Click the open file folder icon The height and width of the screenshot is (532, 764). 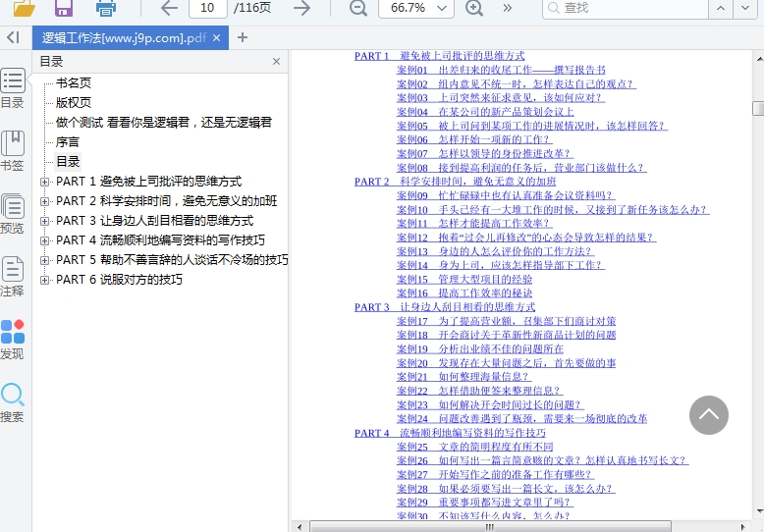[24, 8]
